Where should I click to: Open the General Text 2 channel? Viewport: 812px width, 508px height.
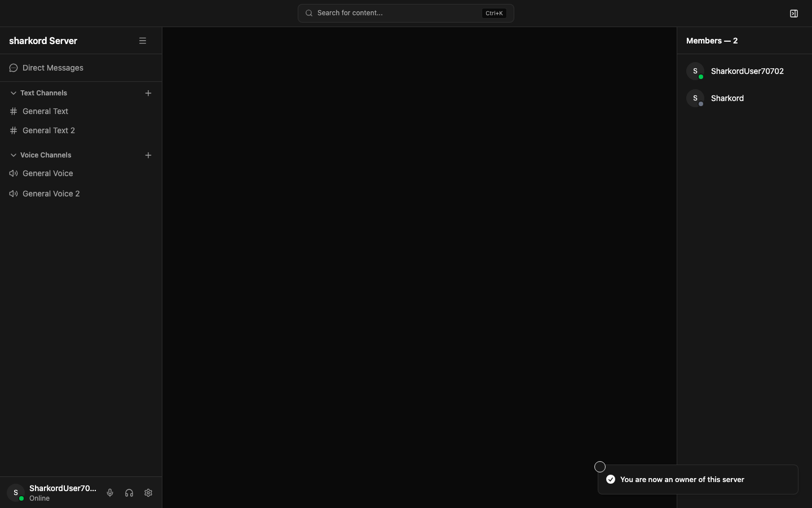pyautogui.click(x=81, y=130)
